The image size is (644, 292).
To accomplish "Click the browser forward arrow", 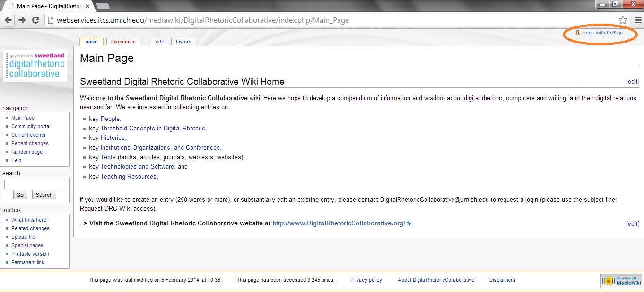I will click(22, 20).
